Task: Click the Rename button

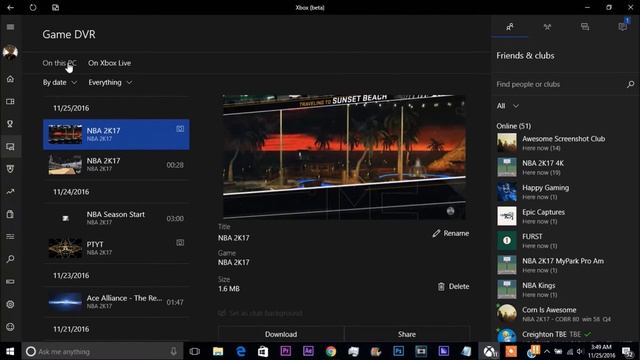Action: (451, 233)
